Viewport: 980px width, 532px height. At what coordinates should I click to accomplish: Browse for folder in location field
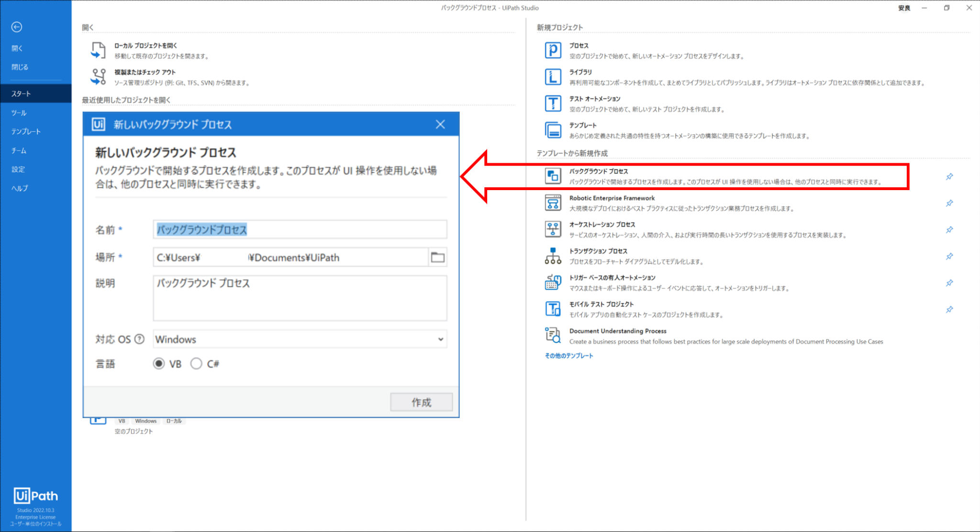[x=437, y=257]
